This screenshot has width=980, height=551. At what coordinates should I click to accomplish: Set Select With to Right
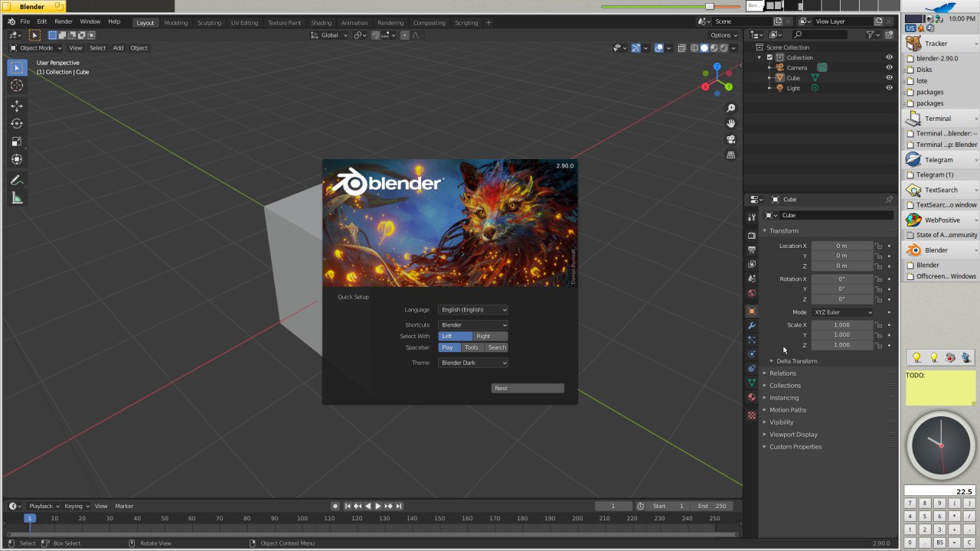490,336
